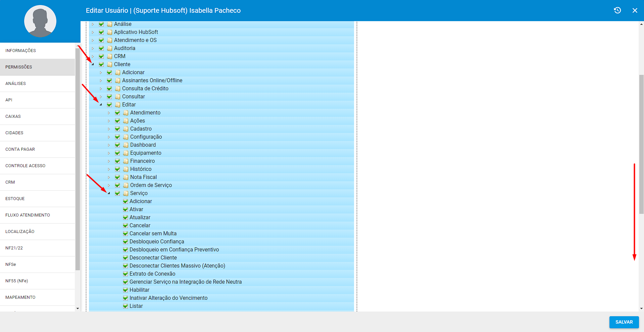
Task: Open the CAIXAS section
Action: pos(37,116)
